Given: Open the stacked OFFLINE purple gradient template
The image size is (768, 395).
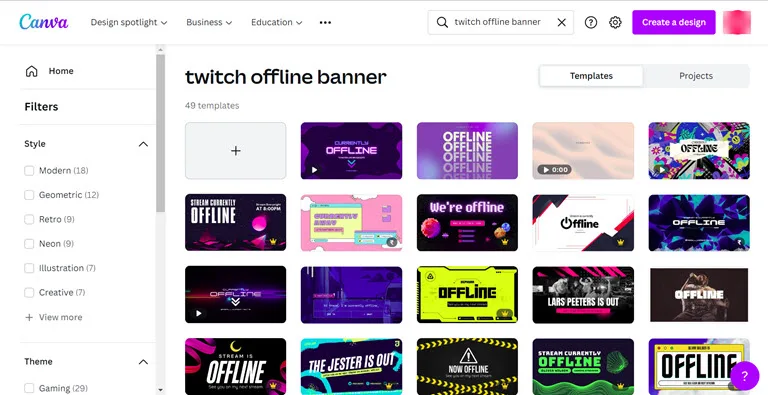Looking at the screenshot, I should click(467, 150).
